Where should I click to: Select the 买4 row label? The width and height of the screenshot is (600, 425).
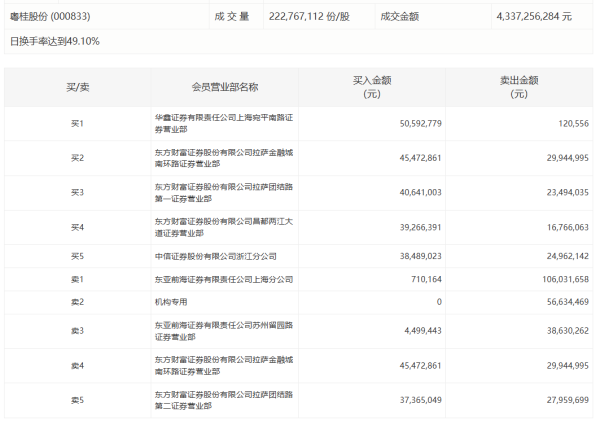click(x=77, y=228)
